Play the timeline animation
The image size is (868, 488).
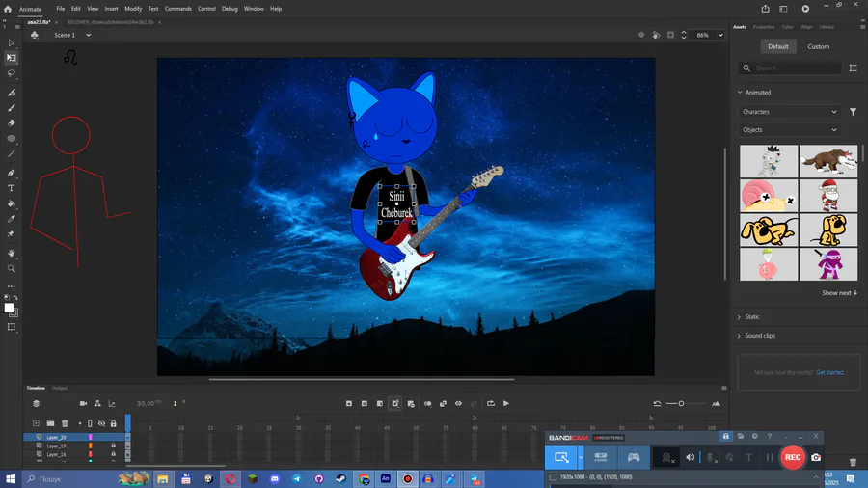[506, 403]
